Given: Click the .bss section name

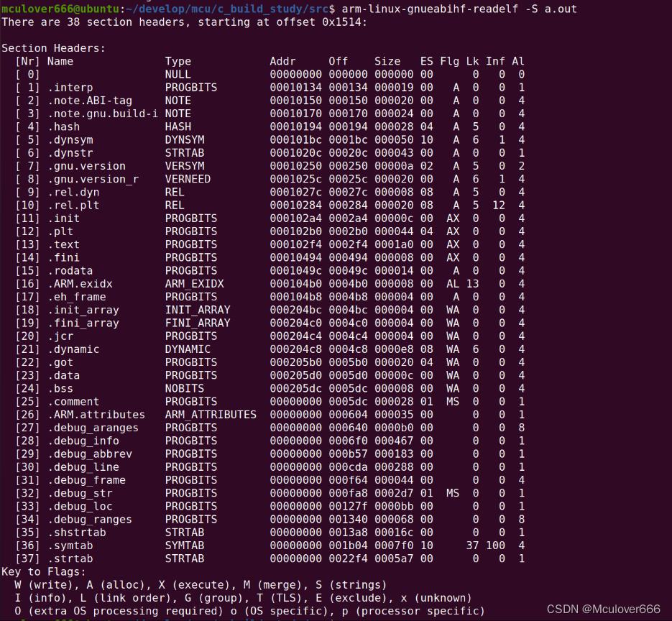Looking at the screenshot, I should click(63, 388).
